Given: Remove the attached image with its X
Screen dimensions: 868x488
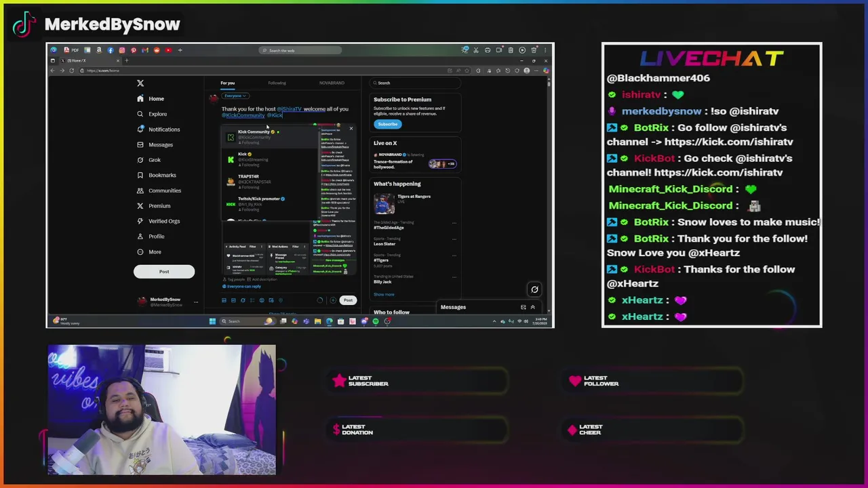Looking at the screenshot, I should coord(351,129).
